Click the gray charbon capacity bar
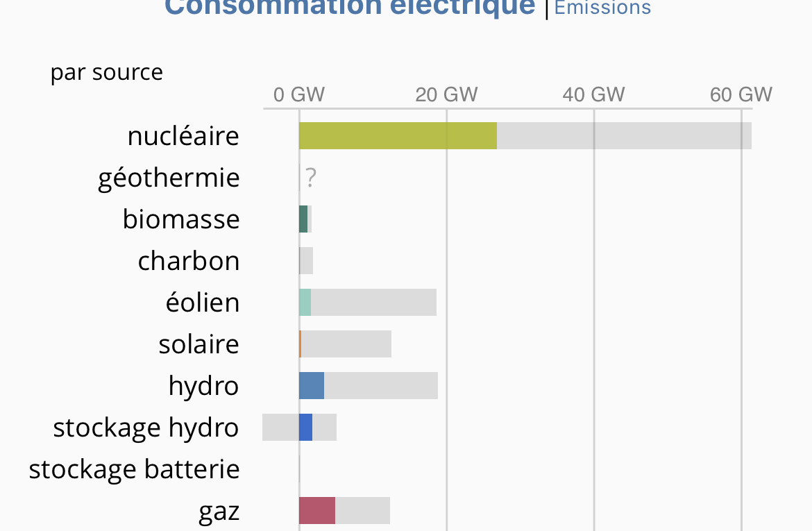This screenshot has height=531, width=812. click(307, 260)
